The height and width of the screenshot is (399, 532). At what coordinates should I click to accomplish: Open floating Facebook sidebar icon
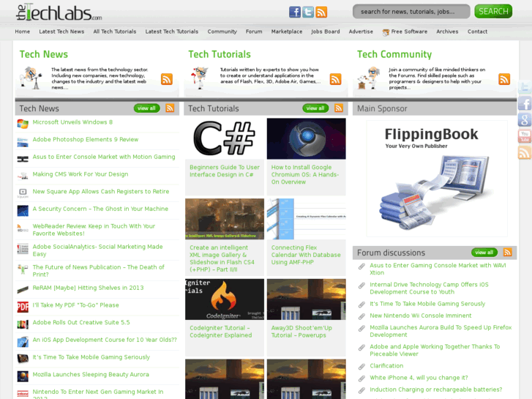point(525,103)
